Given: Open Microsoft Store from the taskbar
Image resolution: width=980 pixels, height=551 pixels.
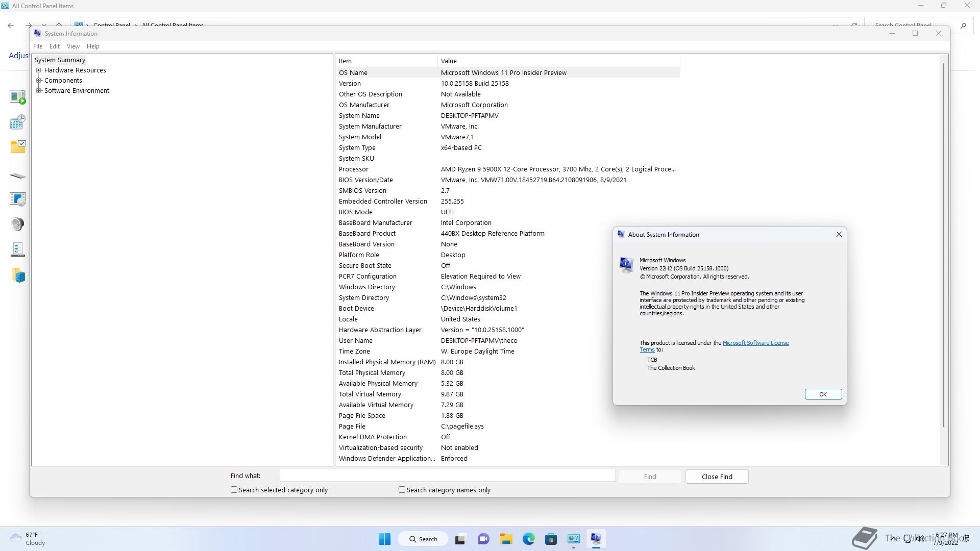Looking at the screenshot, I should [x=551, y=539].
